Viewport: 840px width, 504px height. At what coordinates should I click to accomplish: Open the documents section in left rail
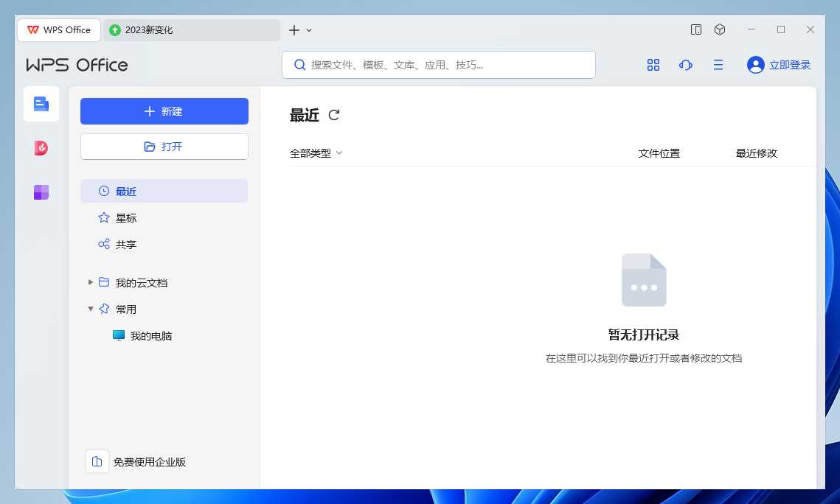coord(41,104)
